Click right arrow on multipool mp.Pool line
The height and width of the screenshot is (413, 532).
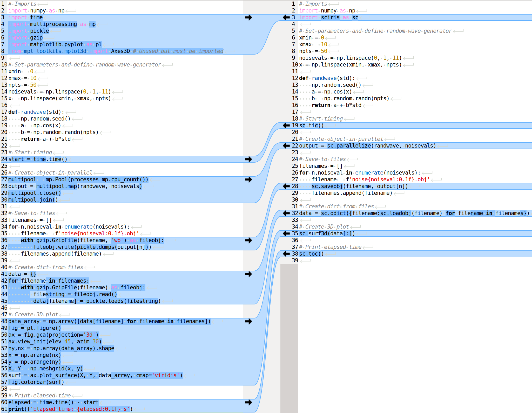248,179
